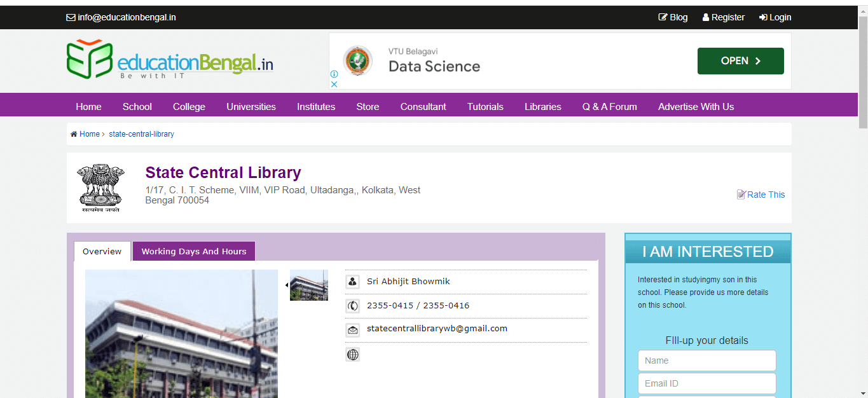
Task: Click the person icon beside Sri Abhijit Bhowmik
Action: point(352,281)
